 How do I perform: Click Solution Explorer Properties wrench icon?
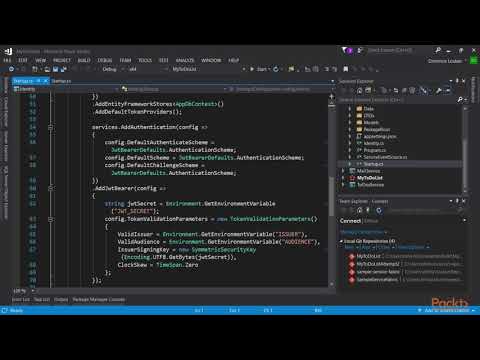coord(439,90)
